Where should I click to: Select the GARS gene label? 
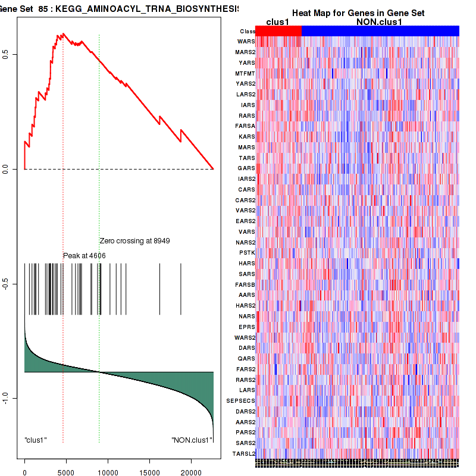coord(246,168)
